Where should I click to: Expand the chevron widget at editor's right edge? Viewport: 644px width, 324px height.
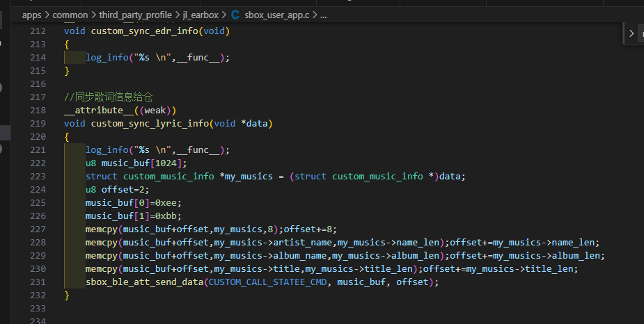[631, 33]
